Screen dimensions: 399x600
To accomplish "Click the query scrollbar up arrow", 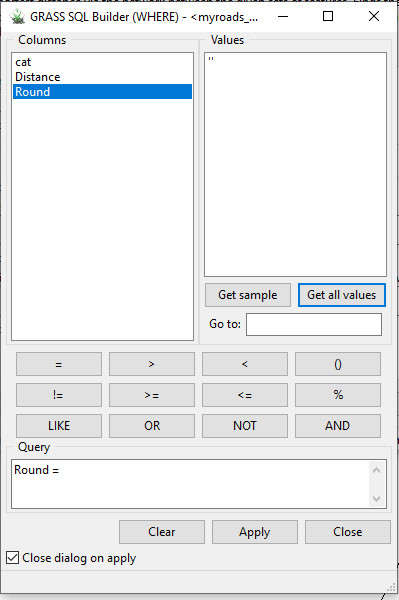I will click(x=376, y=470).
